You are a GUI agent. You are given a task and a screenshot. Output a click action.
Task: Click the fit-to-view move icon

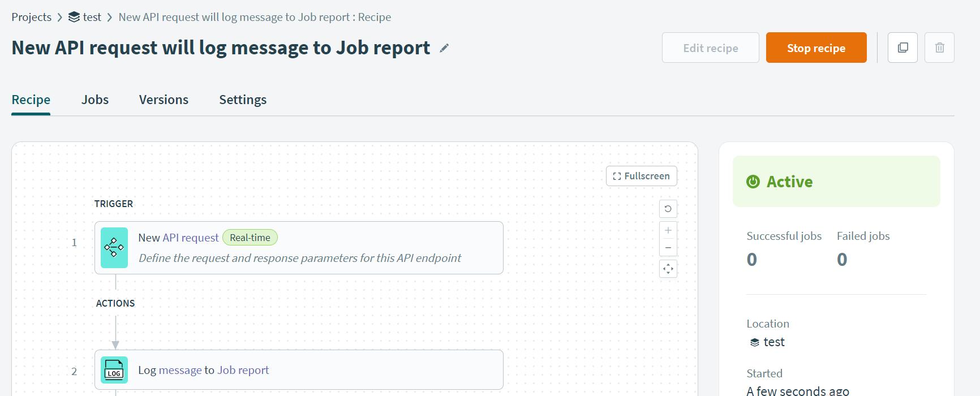(668, 269)
